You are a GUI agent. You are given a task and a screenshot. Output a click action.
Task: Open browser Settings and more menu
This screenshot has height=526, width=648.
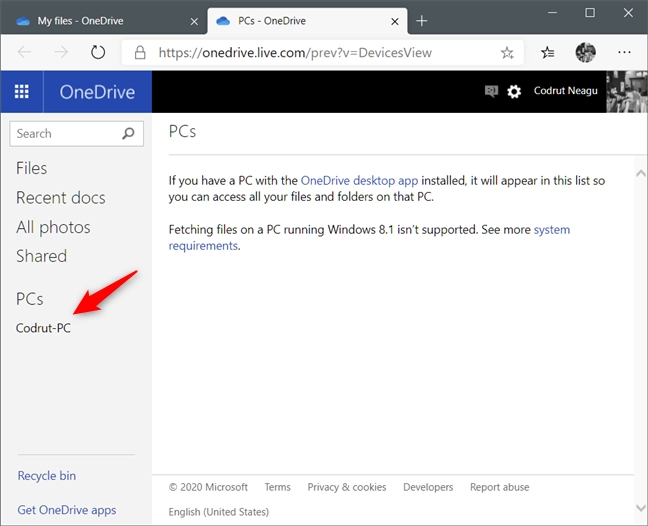(x=624, y=52)
